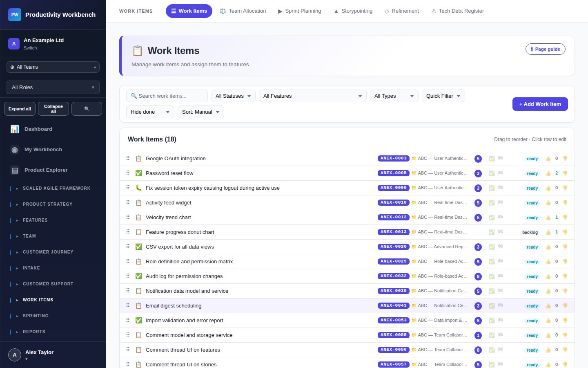The image size is (588, 368).
Task: Open the All Types dropdown
Action: (x=394, y=96)
